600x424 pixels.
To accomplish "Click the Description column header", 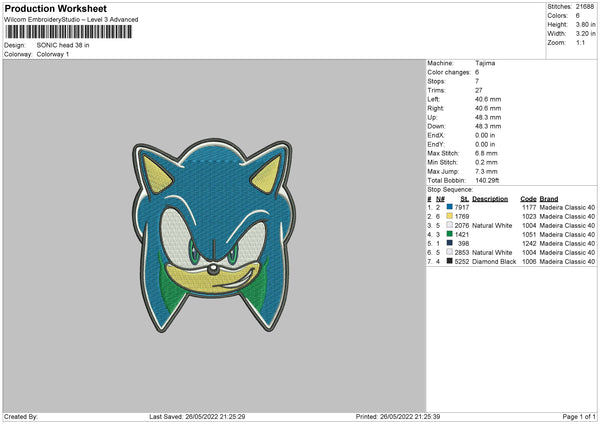I will pyautogui.click(x=490, y=198).
